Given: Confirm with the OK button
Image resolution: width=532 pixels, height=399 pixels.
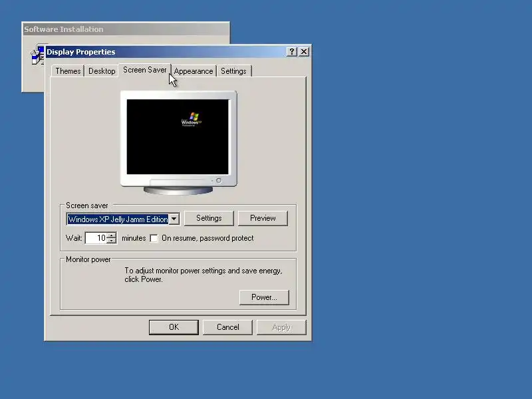Looking at the screenshot, I should 174,327.
